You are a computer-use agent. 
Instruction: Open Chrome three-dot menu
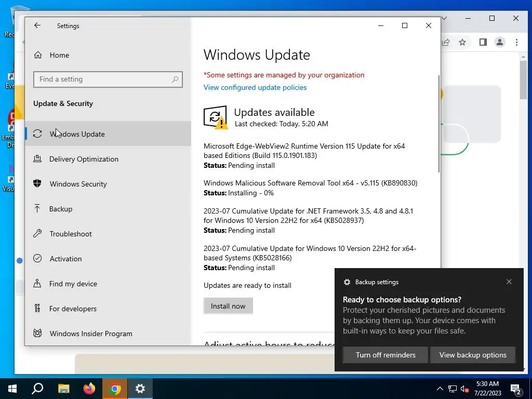(516, 42)
